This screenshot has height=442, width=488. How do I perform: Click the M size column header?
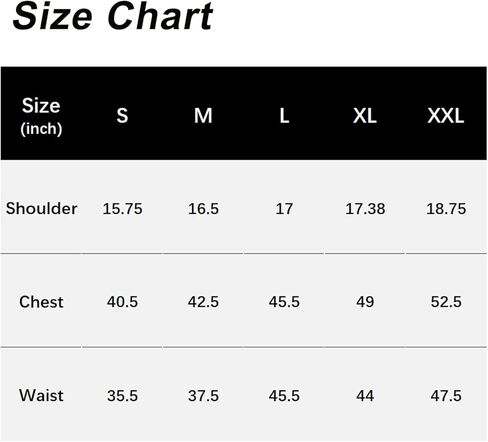click(203, 116)
